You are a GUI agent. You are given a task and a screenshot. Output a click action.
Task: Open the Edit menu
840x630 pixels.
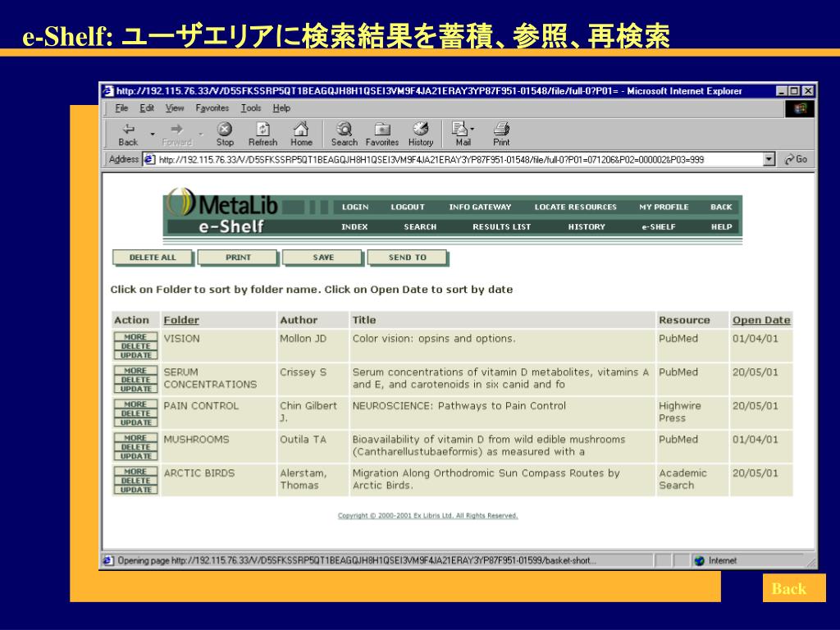(147, 108)
